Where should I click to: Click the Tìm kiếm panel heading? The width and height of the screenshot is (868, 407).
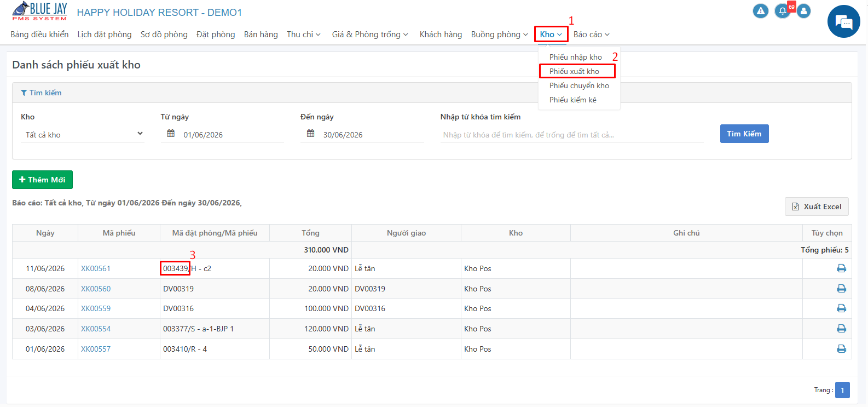pyautogui.click(x=45, y=93)
